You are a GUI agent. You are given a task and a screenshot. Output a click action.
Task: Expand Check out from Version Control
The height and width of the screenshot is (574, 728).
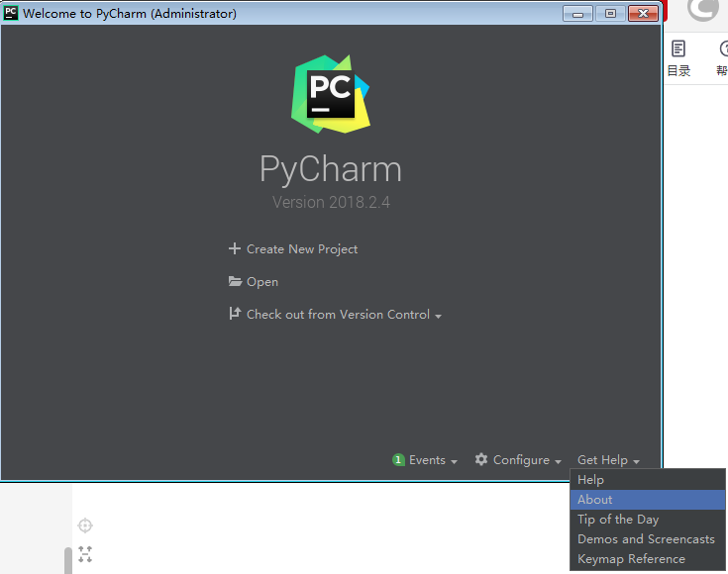click(344, 315)
